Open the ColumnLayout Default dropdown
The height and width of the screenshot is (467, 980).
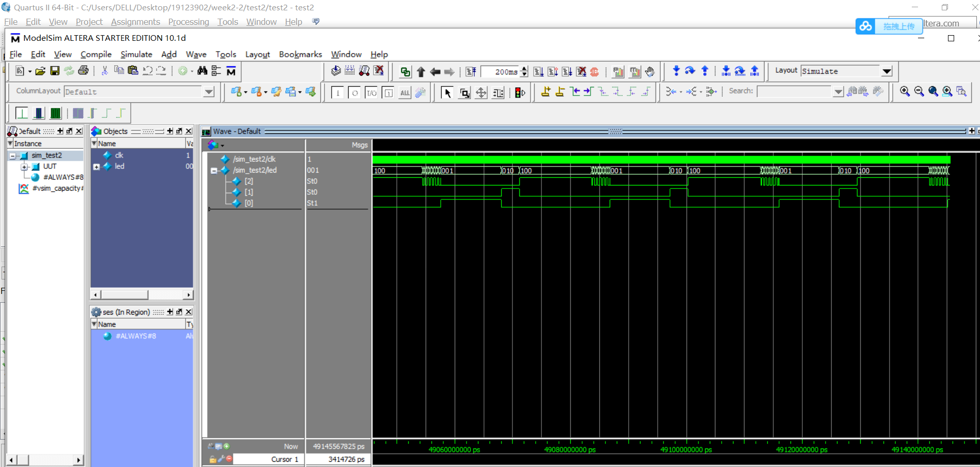click(209, 92)
